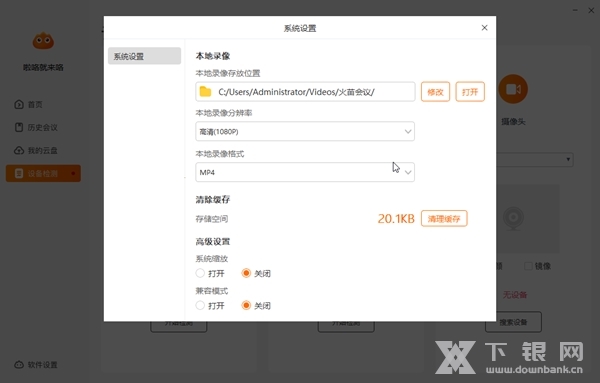Click the 清除缓存 section heading
Screen dimensions: 600x383
213,199
